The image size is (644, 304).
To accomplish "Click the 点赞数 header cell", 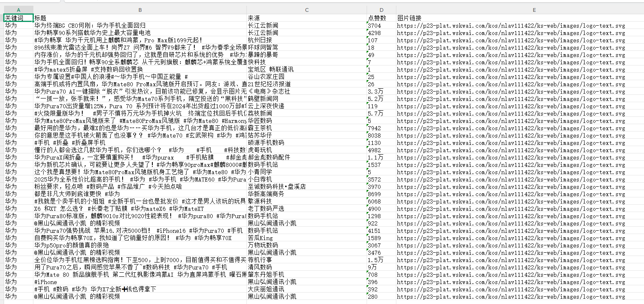I will click(381, 18).
